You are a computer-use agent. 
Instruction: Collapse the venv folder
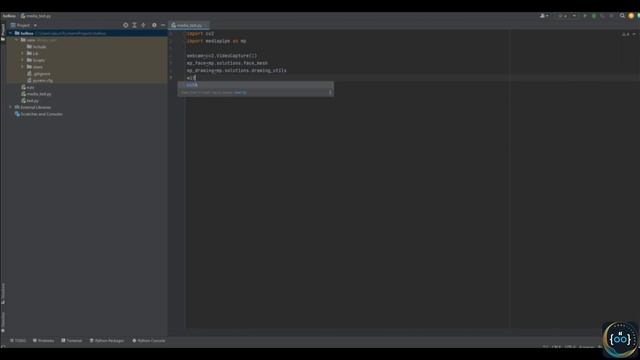[x=17, y=40]
